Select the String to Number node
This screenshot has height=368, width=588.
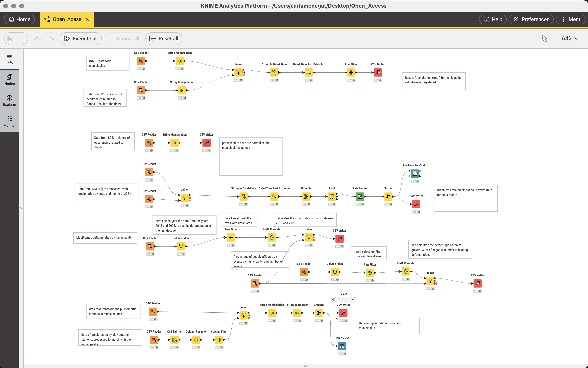pos(297,313)
